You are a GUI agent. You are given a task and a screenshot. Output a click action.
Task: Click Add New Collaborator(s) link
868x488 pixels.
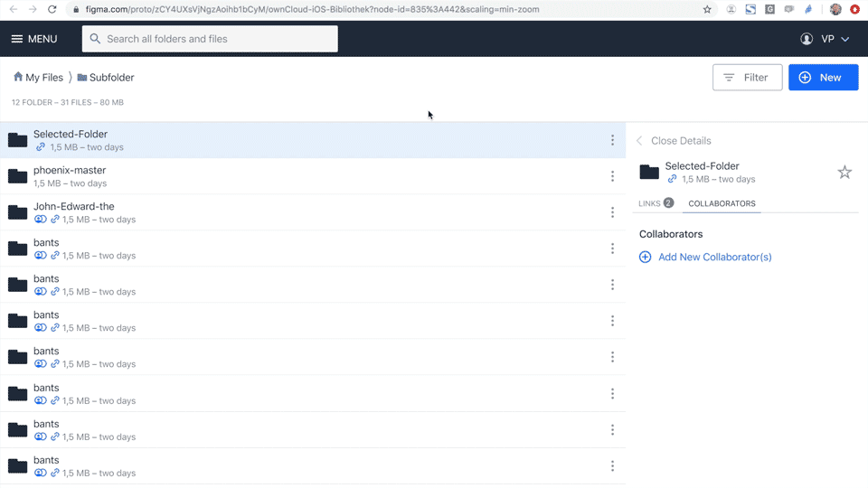pos(714,257)
